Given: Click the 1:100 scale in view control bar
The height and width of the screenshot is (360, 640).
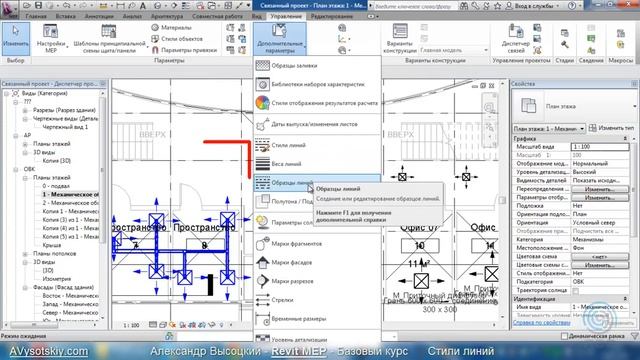Looking at the screenshot, I should (x=131, y=325).
